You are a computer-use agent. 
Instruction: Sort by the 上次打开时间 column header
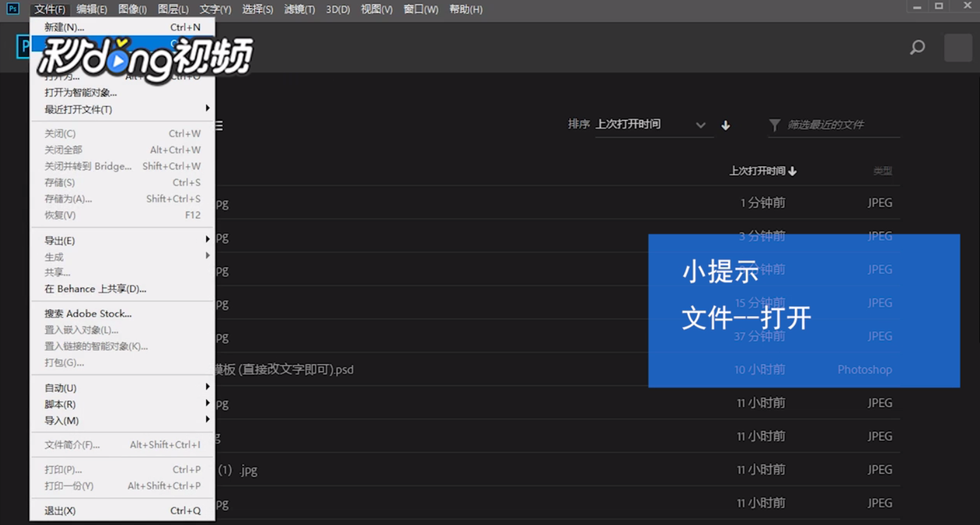[x=762, y=171]
